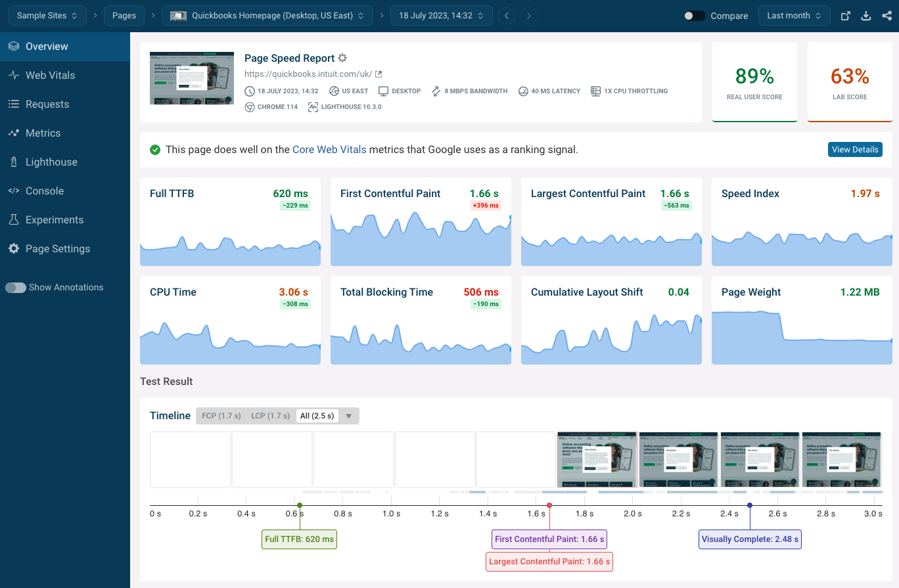Click the first rendered filmstrip frame
The image size is (899, 588).
[597, 460]
